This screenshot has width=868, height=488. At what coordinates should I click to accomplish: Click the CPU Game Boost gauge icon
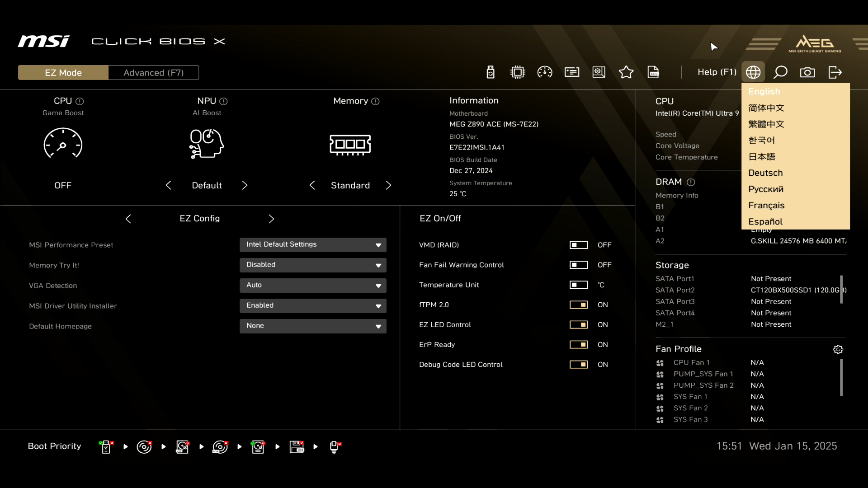63,144
